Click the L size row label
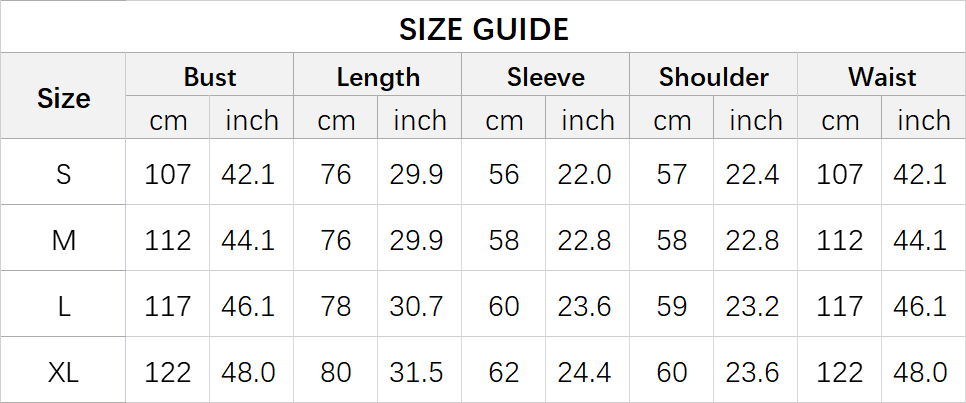Viewport: 966px width, 403px height. 63,306
